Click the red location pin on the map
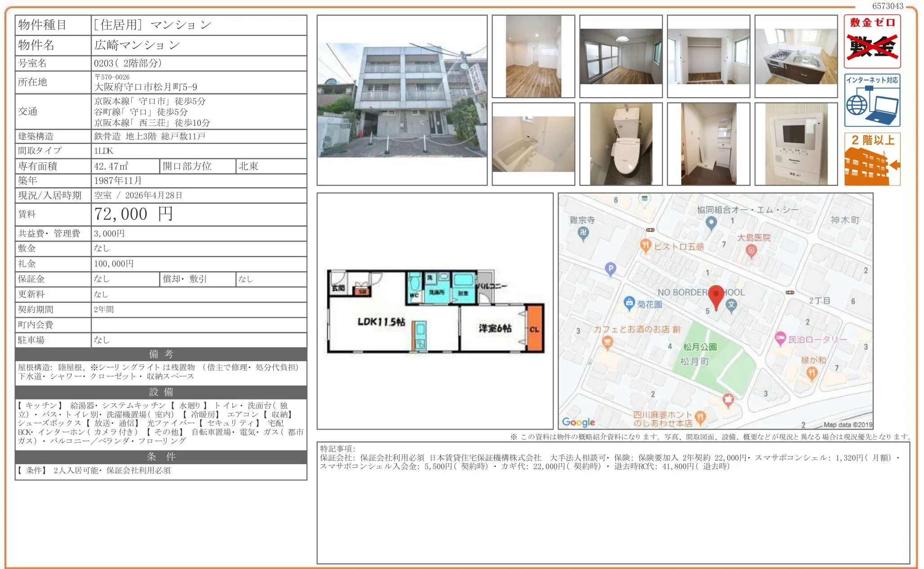The height and width of the screenshot is (569, 924). tap(716, 296)
